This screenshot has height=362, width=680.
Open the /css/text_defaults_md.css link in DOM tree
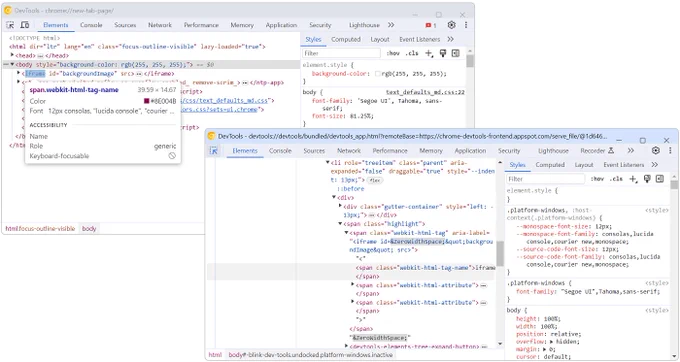tap(224, 101)
